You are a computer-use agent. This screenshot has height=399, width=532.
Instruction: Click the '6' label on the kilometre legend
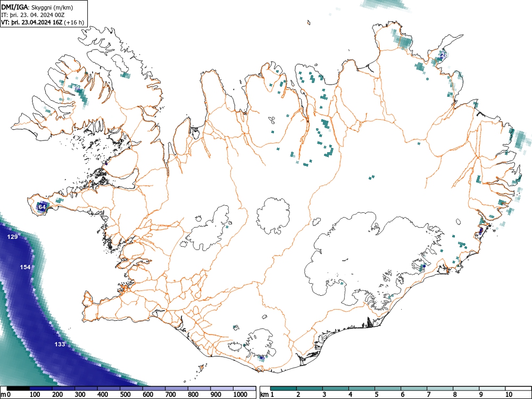click(x=402, y=395)
